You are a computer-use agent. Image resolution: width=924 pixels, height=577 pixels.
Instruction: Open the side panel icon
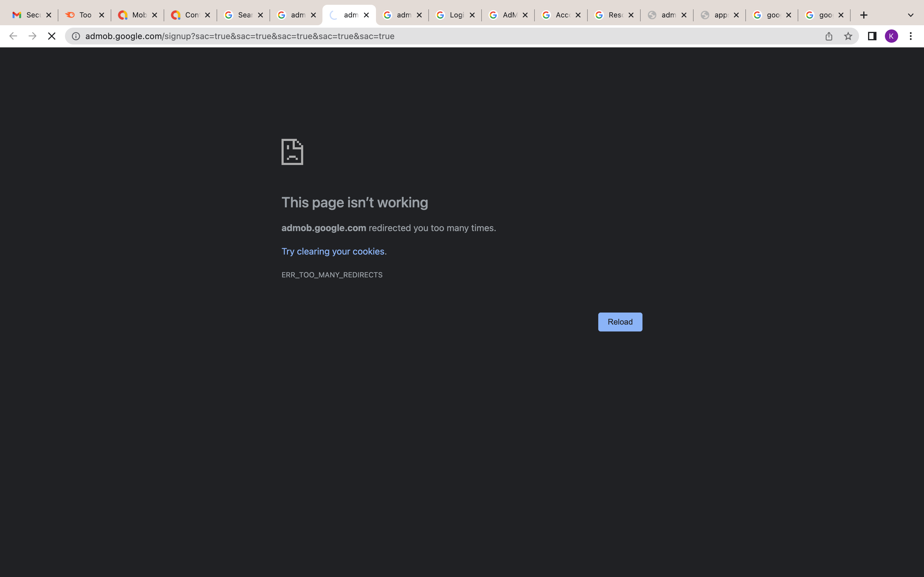pyautogui.click(x=872, y=36)
